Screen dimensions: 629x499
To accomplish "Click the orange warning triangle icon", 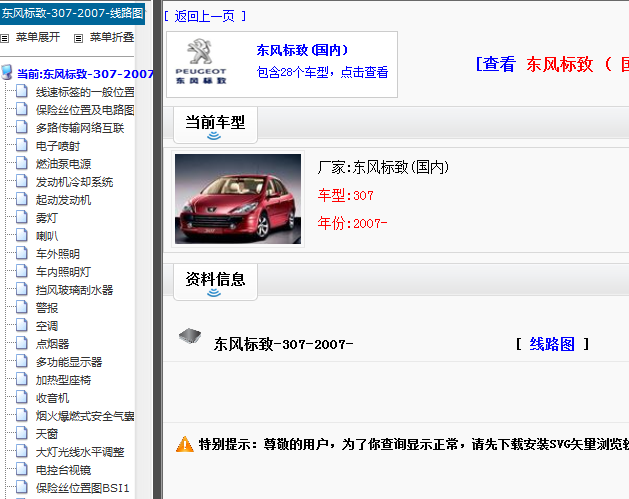I will pos(185,444).
